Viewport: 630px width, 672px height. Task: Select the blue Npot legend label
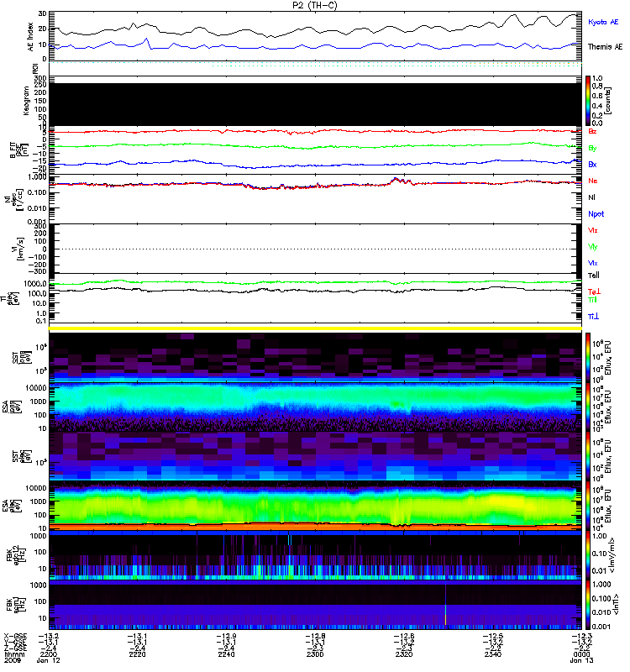[x=596, y=214]
